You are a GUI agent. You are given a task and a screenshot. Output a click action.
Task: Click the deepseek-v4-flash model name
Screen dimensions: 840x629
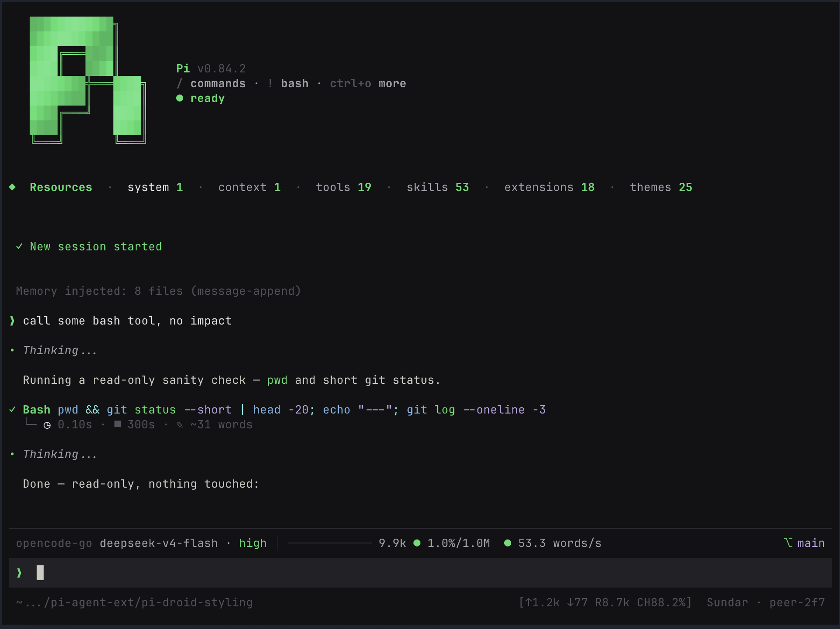tap(159, 544)
